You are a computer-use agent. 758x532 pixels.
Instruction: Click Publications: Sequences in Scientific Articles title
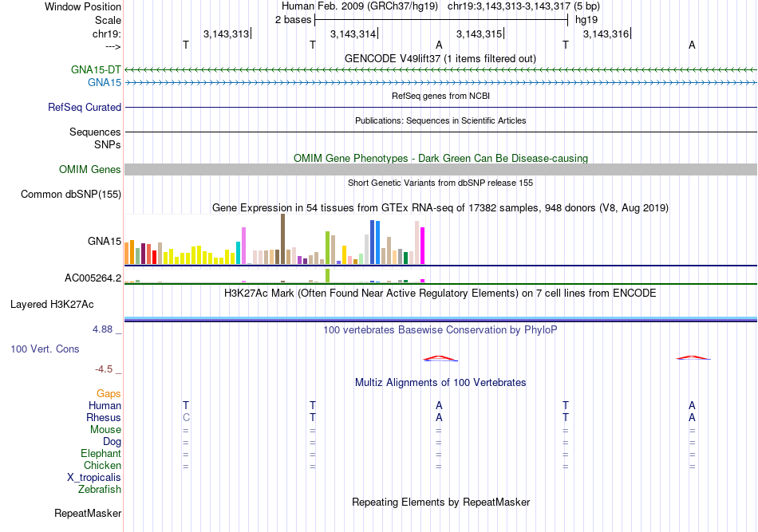[440, 120]
